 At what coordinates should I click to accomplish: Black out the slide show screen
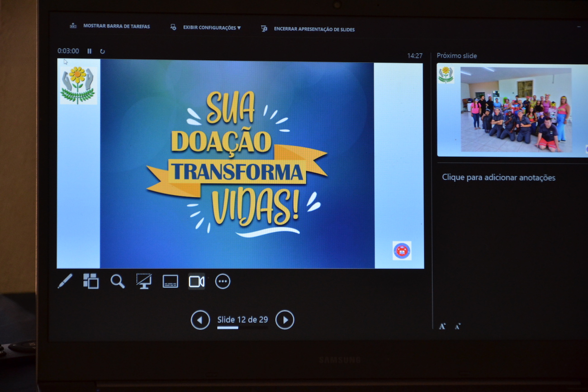point(144,281)
